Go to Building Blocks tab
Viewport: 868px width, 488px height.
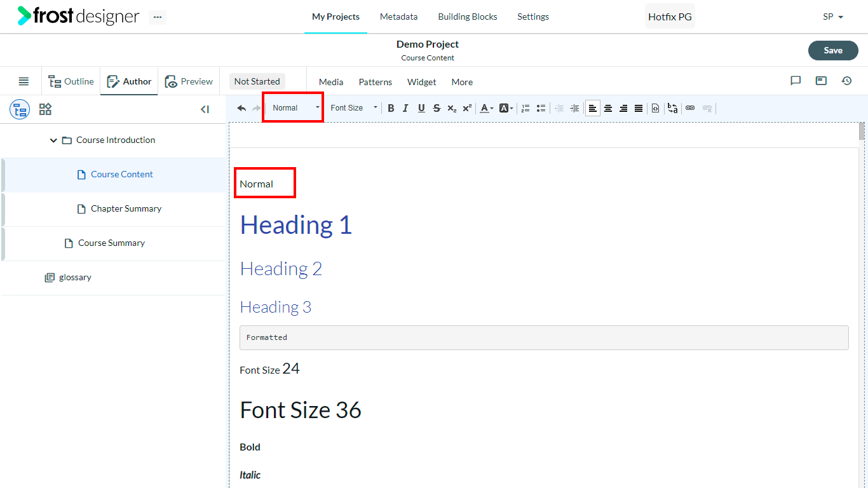click(x=468, y=17)
